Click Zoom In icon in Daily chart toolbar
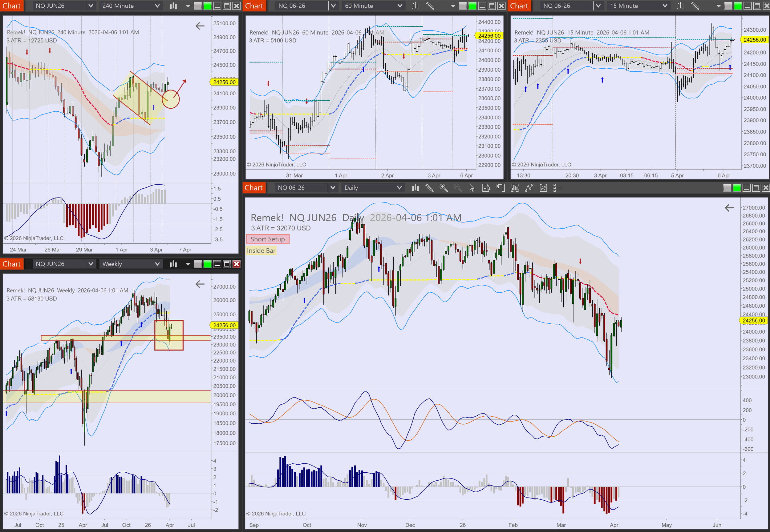Image resolution: width=770 pixels, height=532 pixels. [x=444, y=188]
